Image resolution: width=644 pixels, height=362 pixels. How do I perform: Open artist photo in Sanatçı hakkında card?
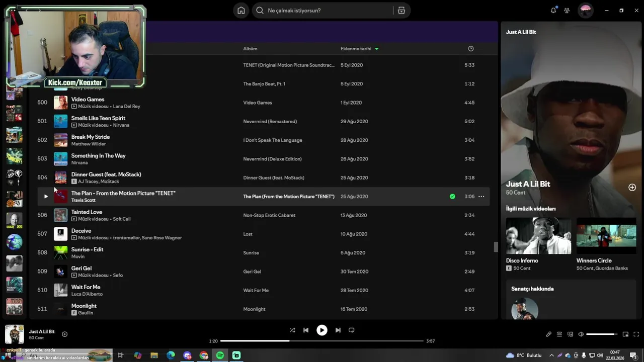coord(525,309)
